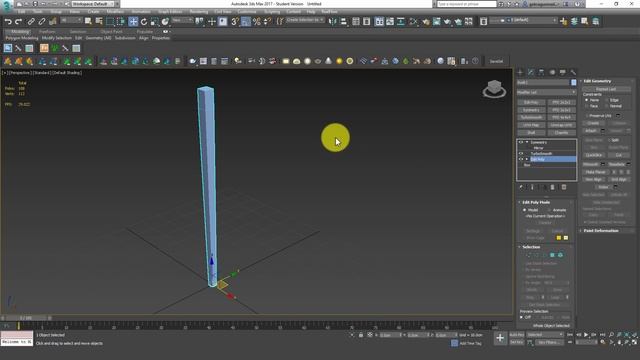Toggle the Percent Snap button

pos(256,22)
